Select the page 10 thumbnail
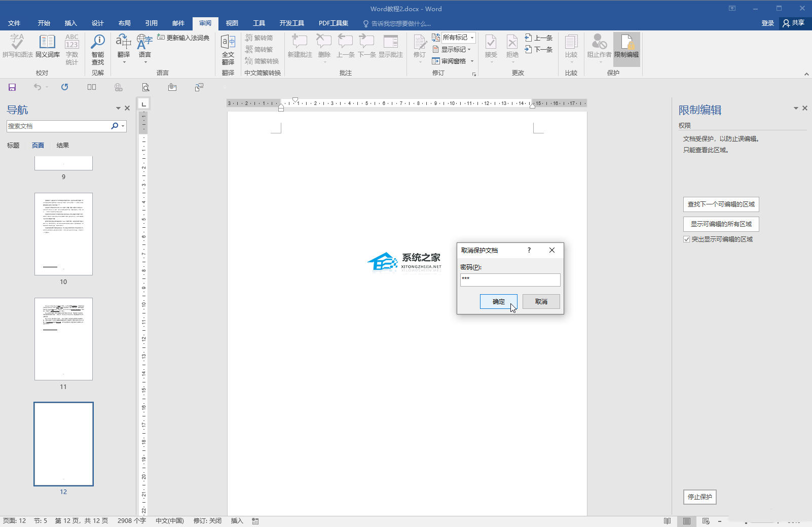The image size is (812, 527). pos(63,234)
